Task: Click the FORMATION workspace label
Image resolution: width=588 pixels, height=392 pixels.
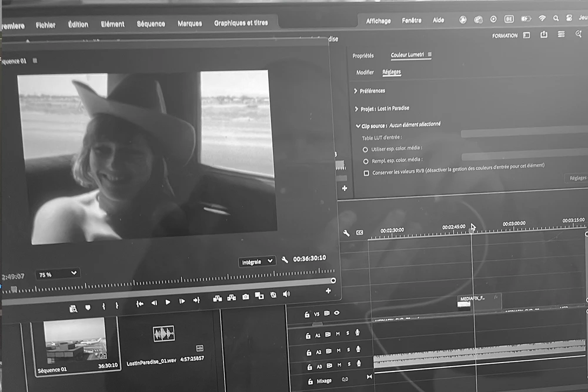Action: point(505,36)
